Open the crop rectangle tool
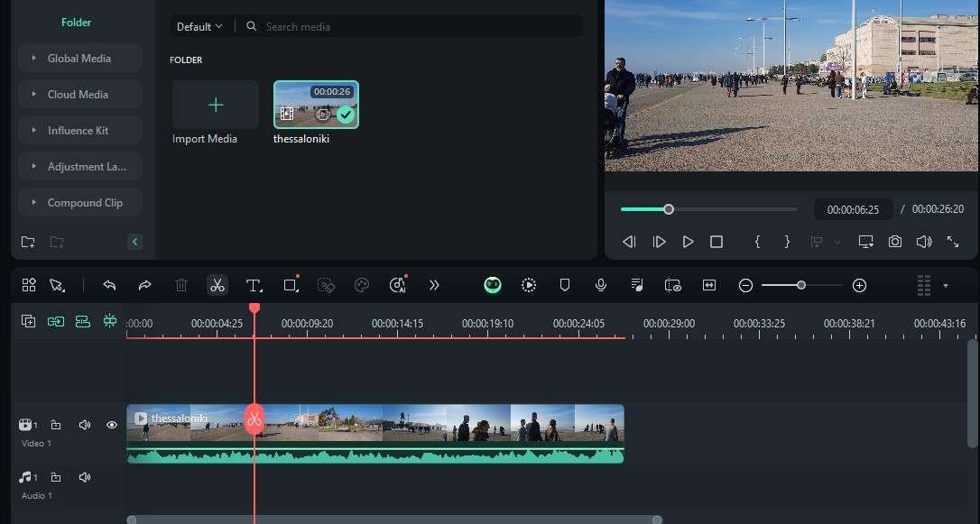 (291, 285)
